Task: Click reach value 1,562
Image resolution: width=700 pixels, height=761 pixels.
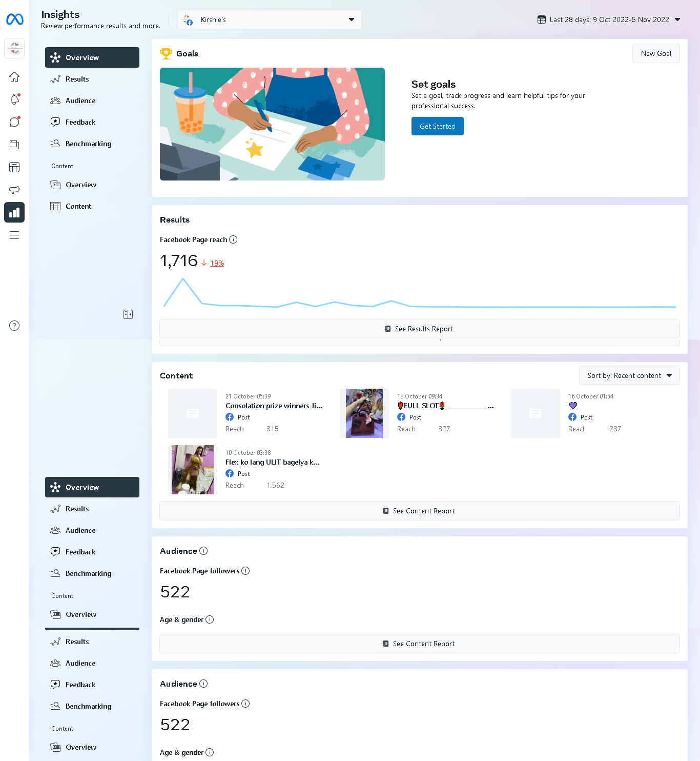Action: pos(276,485)
